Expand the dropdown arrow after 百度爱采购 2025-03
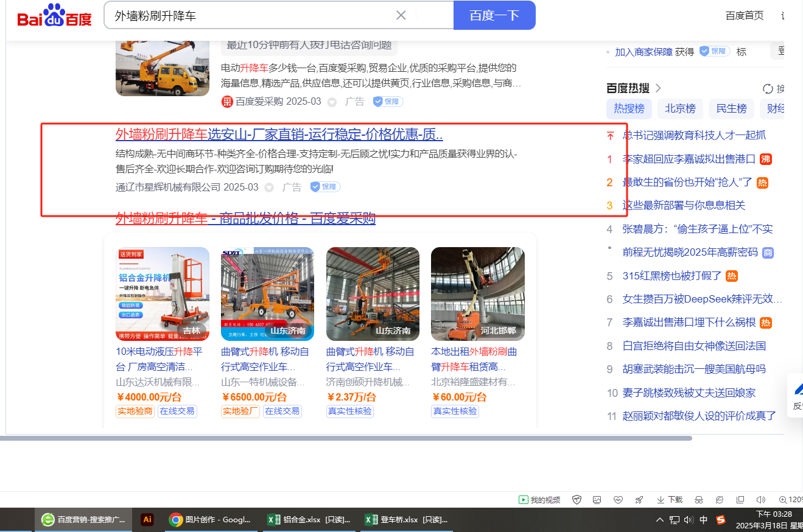This screenshot has width=803, height=532. point(332,102)
